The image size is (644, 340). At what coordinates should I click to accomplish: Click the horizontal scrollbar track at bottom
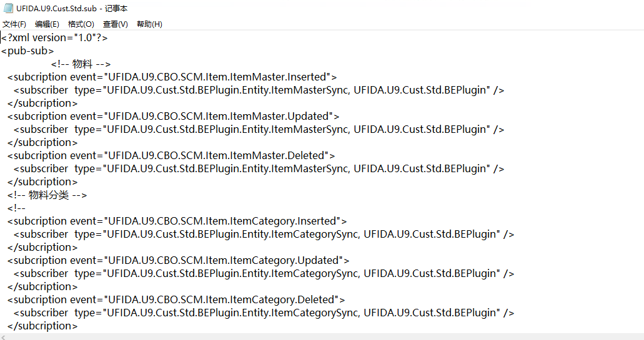tap(312, 337)
